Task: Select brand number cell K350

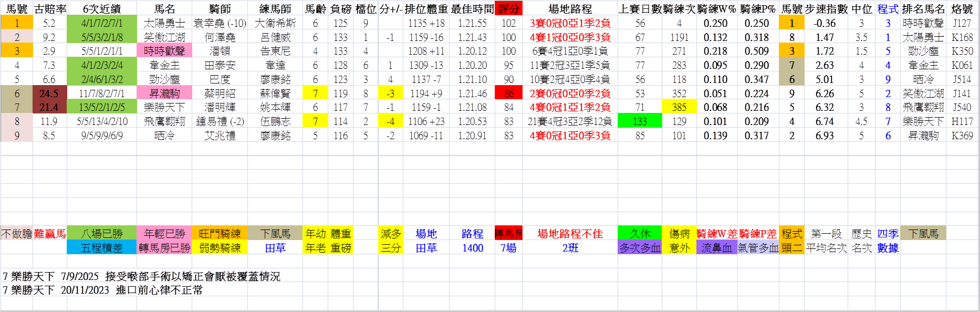Action: [962, 51]
